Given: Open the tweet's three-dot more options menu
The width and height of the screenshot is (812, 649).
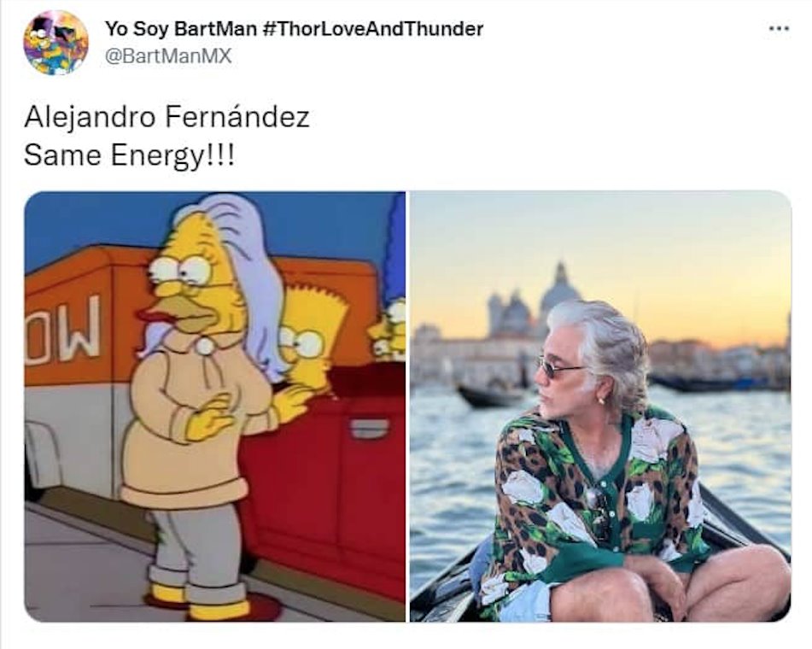Looking at the screenshot, I should pyautogui.click(x=779, y=29).
